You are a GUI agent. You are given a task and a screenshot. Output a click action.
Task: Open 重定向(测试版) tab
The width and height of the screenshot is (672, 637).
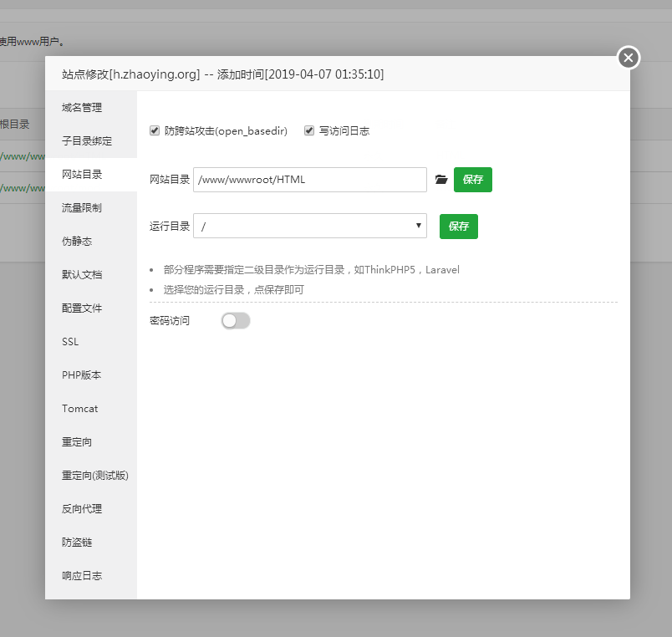click(91, 476)
